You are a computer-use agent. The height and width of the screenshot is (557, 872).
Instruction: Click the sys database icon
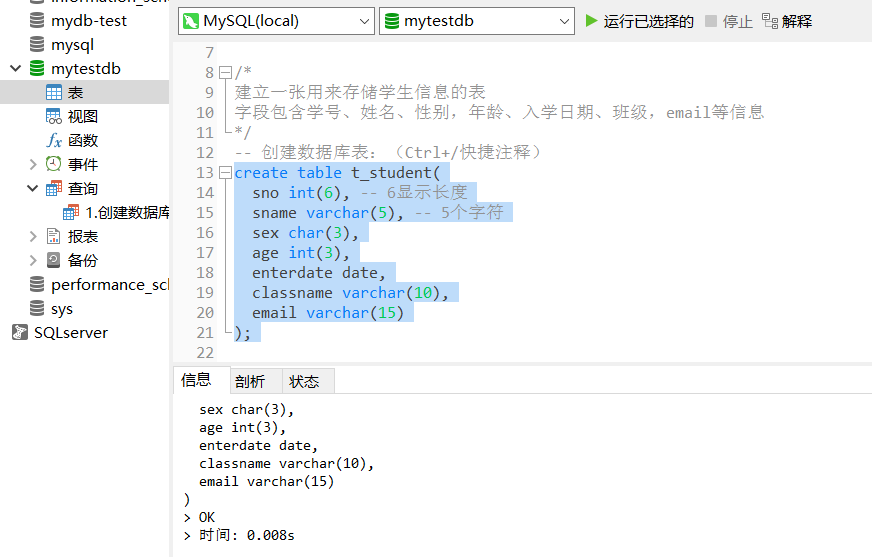pos(37,308)
